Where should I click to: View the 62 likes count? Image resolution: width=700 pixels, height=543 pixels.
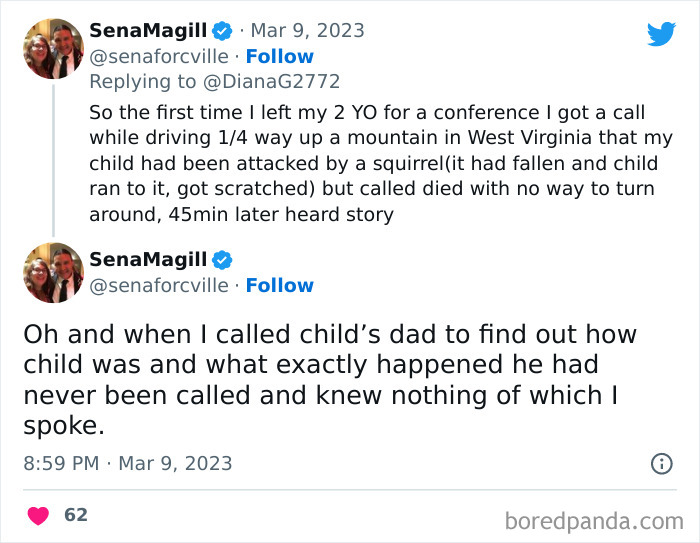click(75, 515)
